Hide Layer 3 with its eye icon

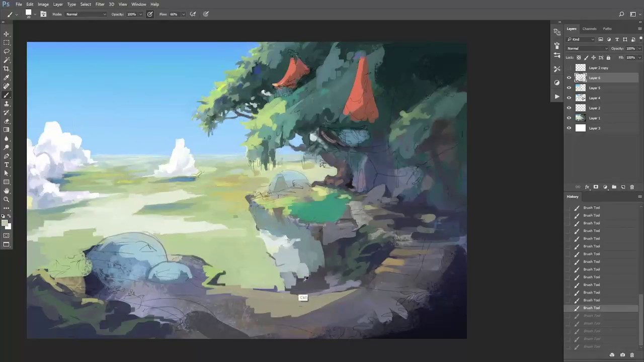tap(569, 128)
